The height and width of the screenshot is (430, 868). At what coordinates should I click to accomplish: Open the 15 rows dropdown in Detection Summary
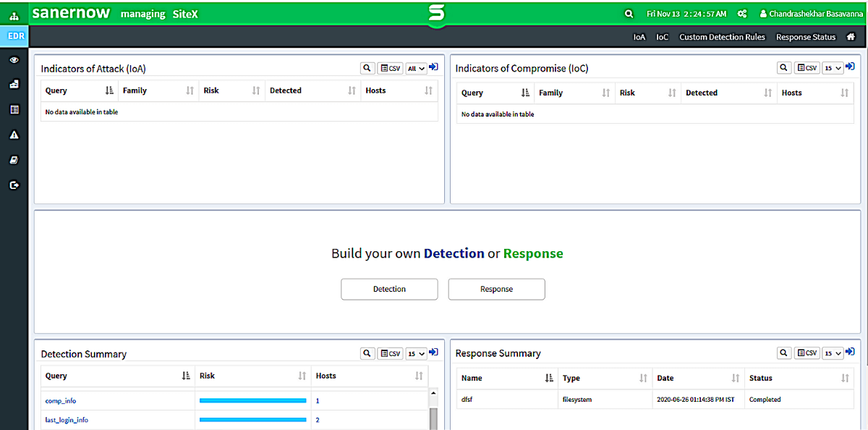coord(416,353)
